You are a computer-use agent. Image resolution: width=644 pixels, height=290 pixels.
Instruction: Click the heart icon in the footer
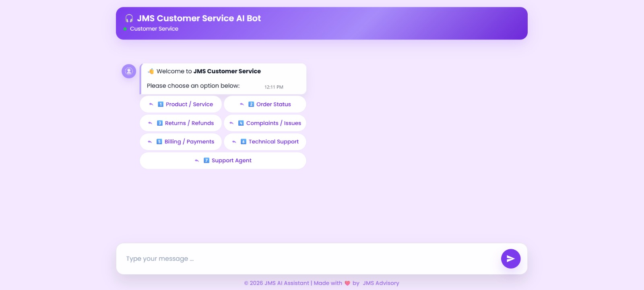pyautogui.click(x=347, y=283)
